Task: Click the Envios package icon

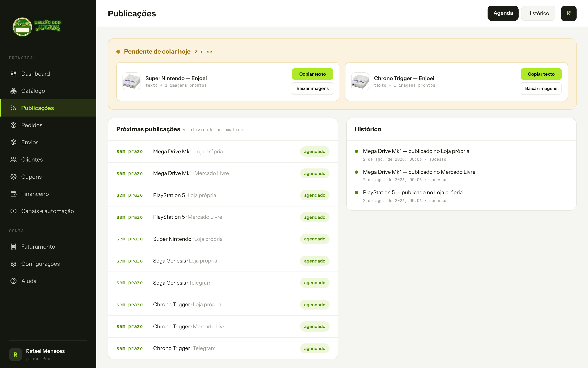Action: (x=13, y=142)
